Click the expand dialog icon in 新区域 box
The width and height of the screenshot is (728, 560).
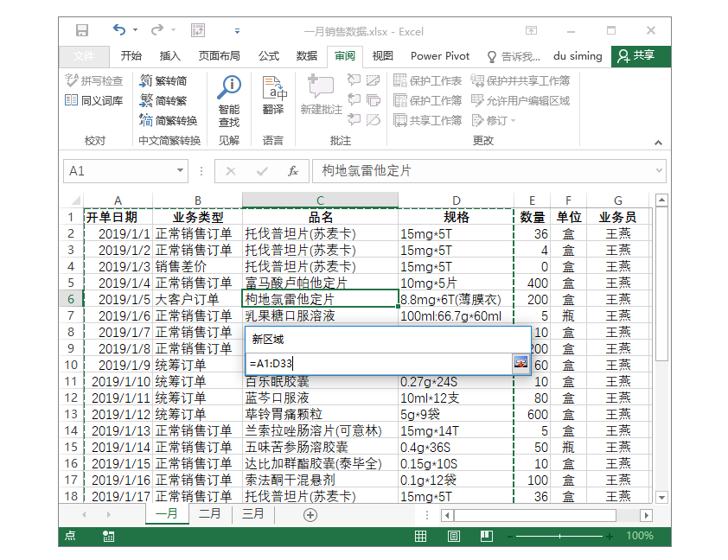pos(521,363)
